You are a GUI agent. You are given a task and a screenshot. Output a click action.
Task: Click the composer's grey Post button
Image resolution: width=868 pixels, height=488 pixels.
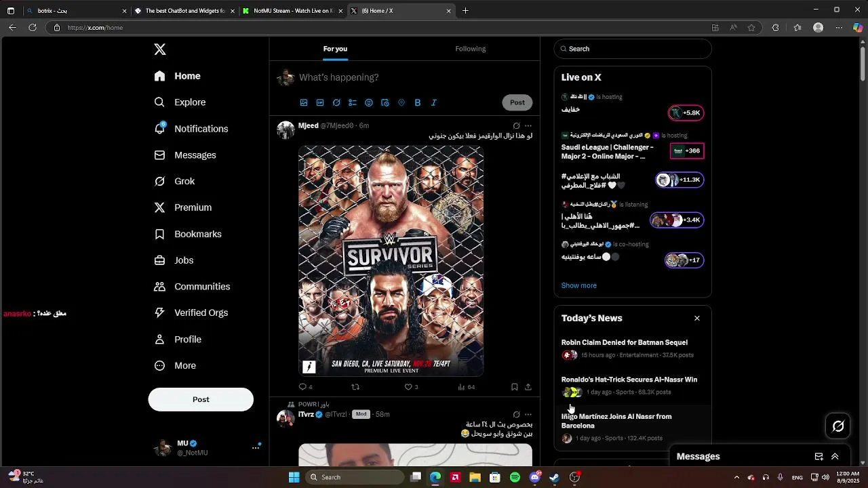coord(517,102)
